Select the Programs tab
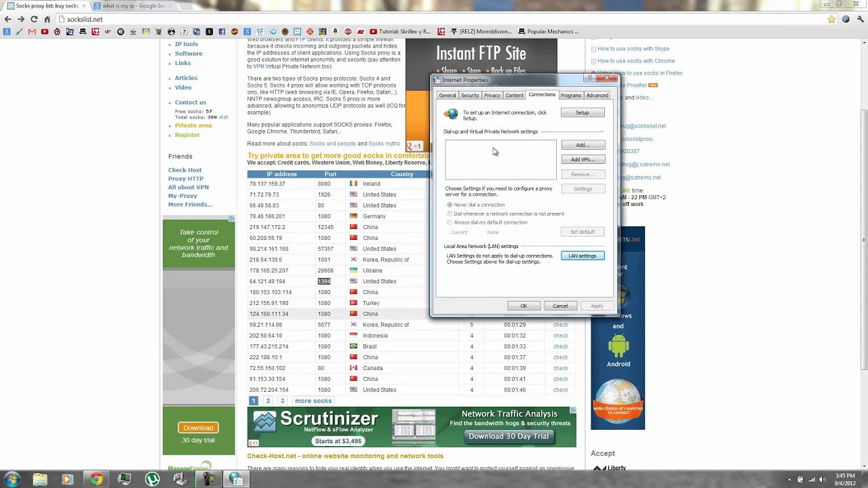 571,96
